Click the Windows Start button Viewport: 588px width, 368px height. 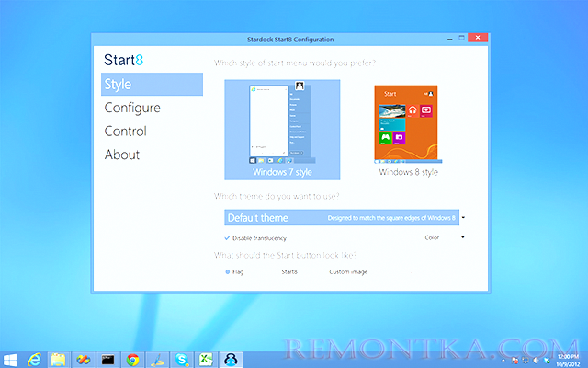pos(10,360)
